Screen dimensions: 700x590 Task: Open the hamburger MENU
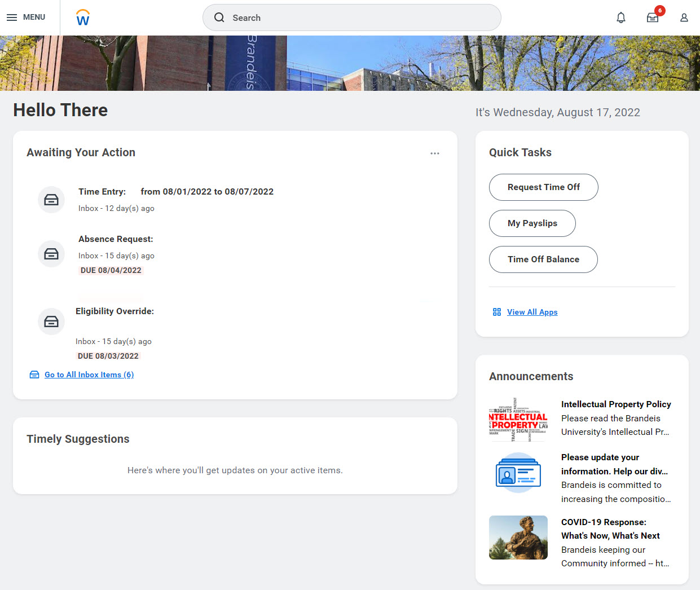pos(26,17)
